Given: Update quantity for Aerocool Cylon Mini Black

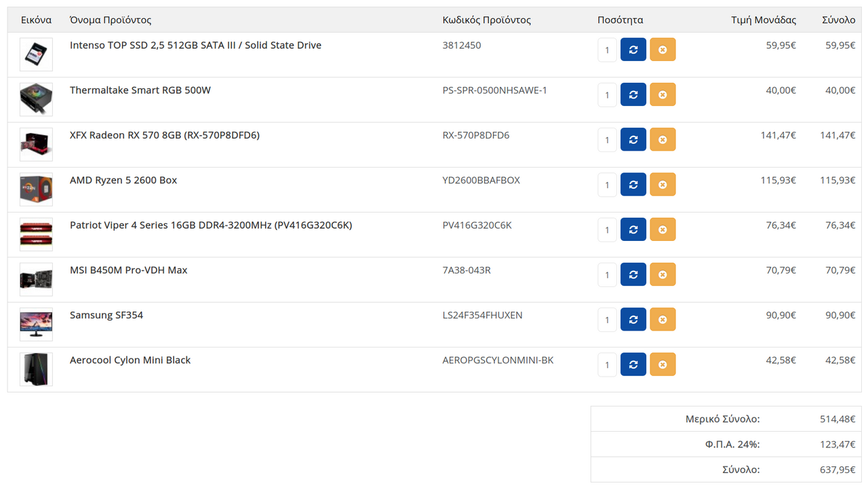Looking at the screenshot, I should [633, 364].
